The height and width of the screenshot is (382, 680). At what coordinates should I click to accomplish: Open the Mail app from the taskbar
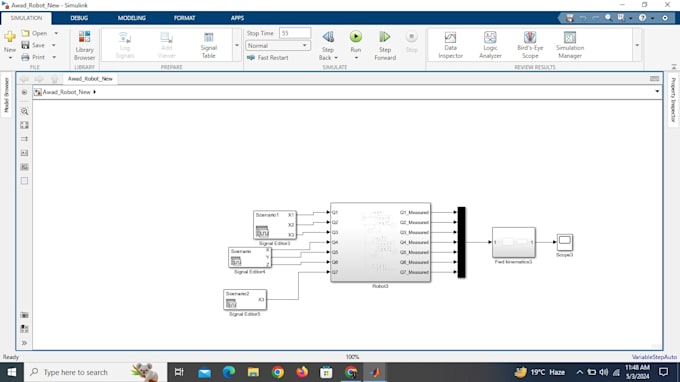pyautogui.click(x=204, y=372)
